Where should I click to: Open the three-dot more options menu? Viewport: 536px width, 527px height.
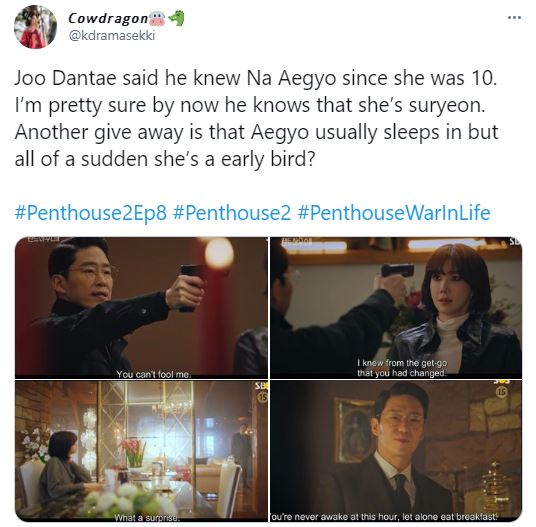pyautogui.click(x=514, y=17)
